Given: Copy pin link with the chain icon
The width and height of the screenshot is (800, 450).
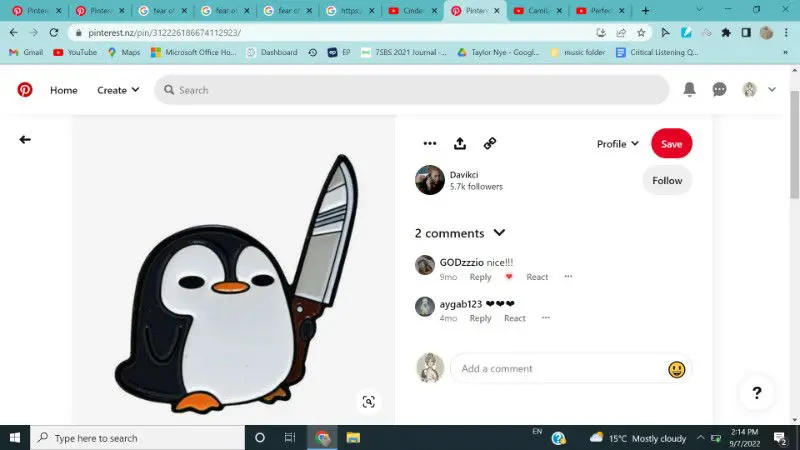Looking at the screenshot, I should pos(490,143).
